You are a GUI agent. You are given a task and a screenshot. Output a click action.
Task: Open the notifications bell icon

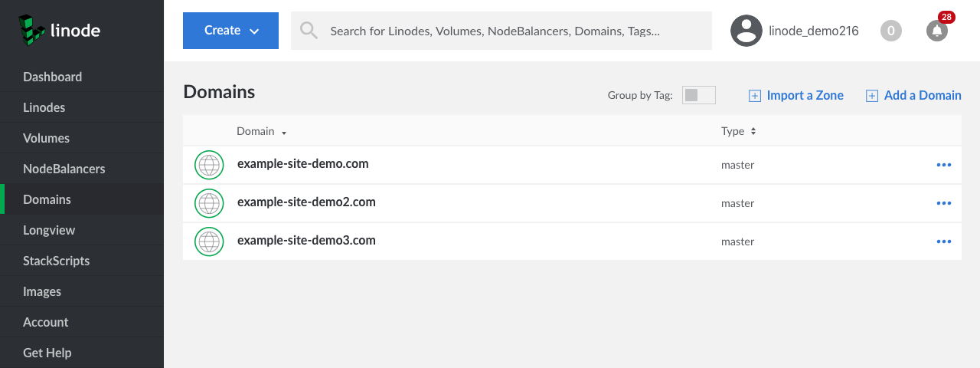pyautogui.click(x=936, y=31)
